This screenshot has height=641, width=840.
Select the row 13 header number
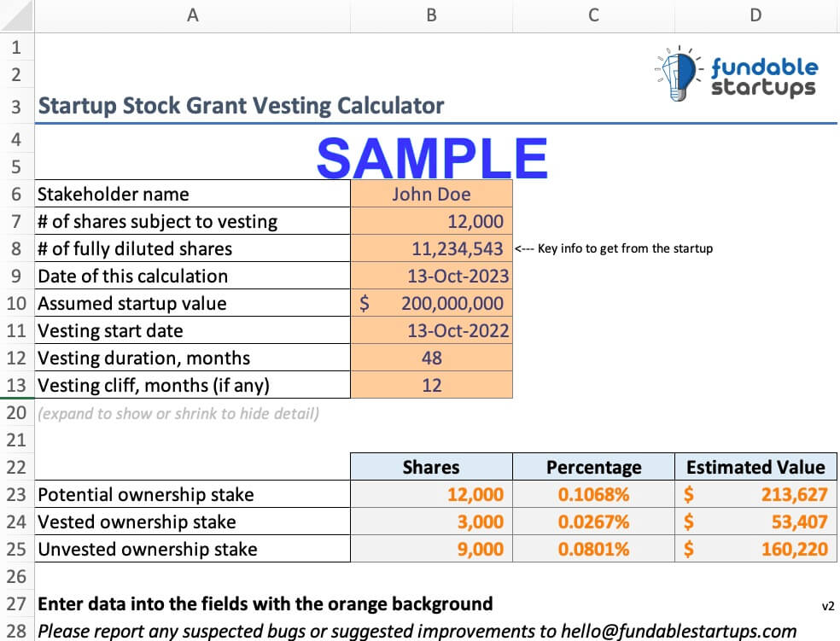pyautogui.click(x=16, y=385)
